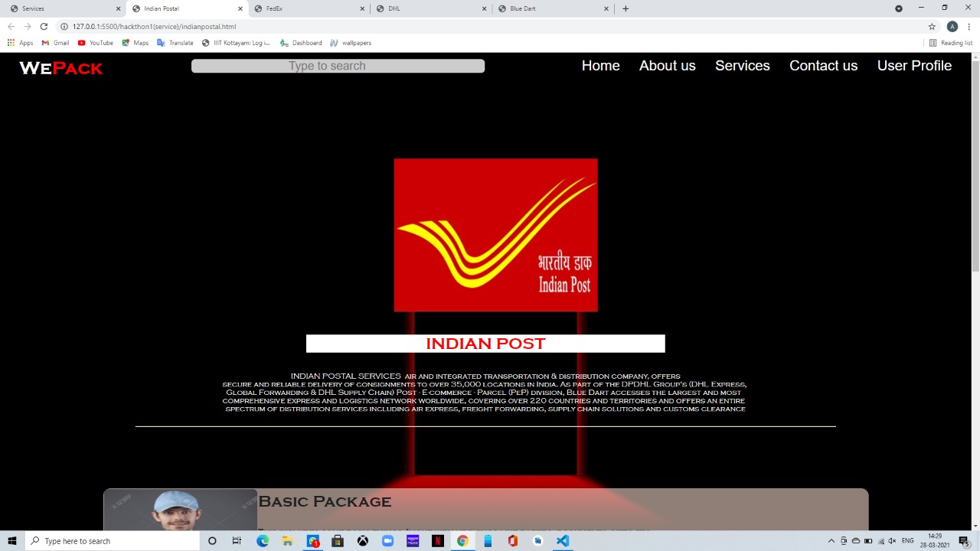980x551 pixels.
Task: Open the ENG language switcher
Action: (908, 541)
